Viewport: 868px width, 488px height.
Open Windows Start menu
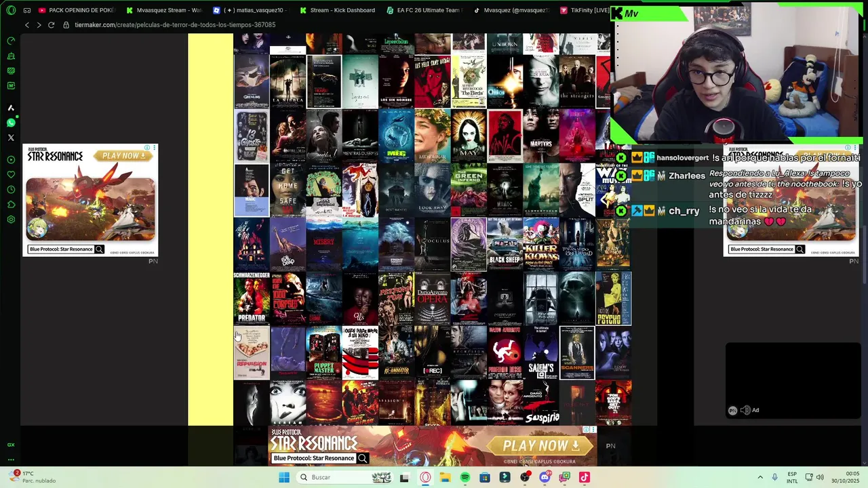click(x=284, y=477)
